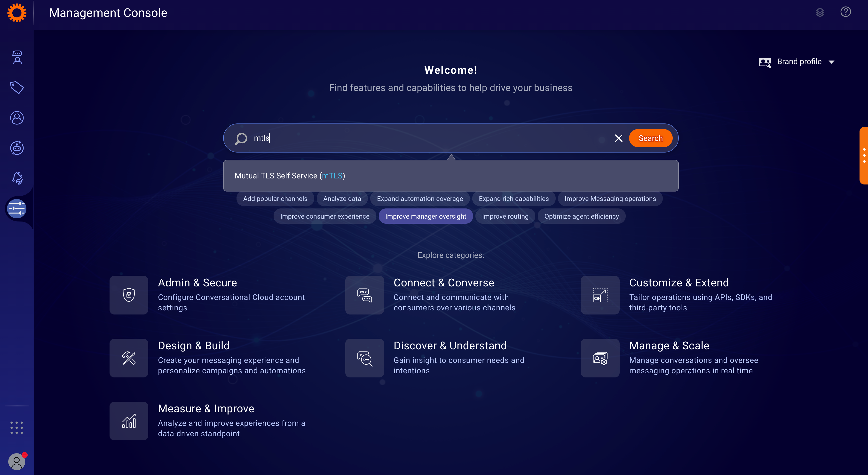
Task: Toggle the Add popular channels filter tag
Action: [x=275, y=198]
